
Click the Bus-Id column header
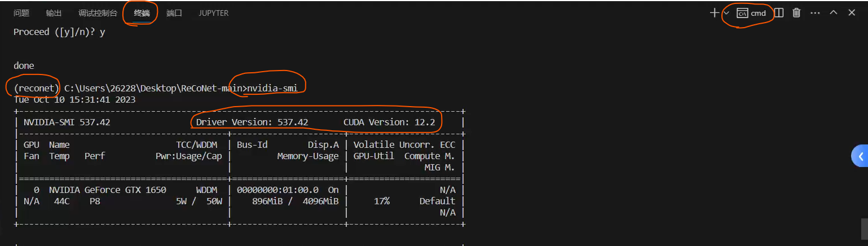coord(252,144)
